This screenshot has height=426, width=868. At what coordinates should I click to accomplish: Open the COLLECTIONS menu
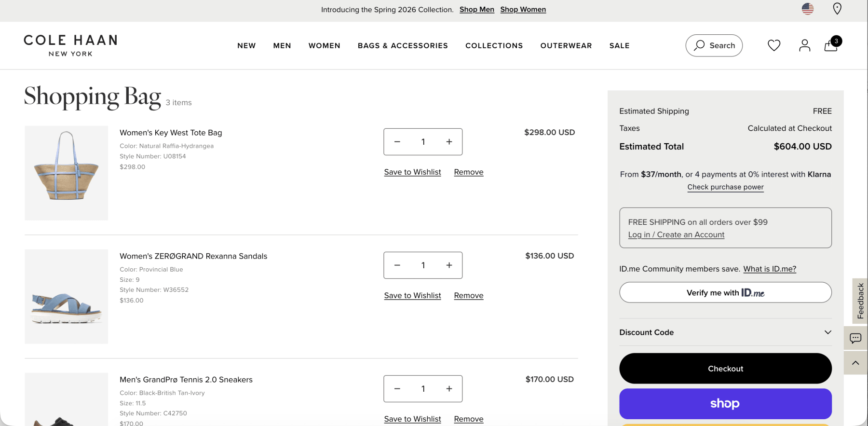coord(494,46)
